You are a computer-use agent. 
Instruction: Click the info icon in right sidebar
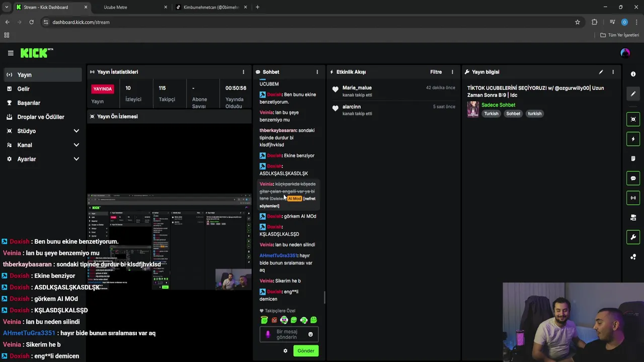tap(633, 74)
